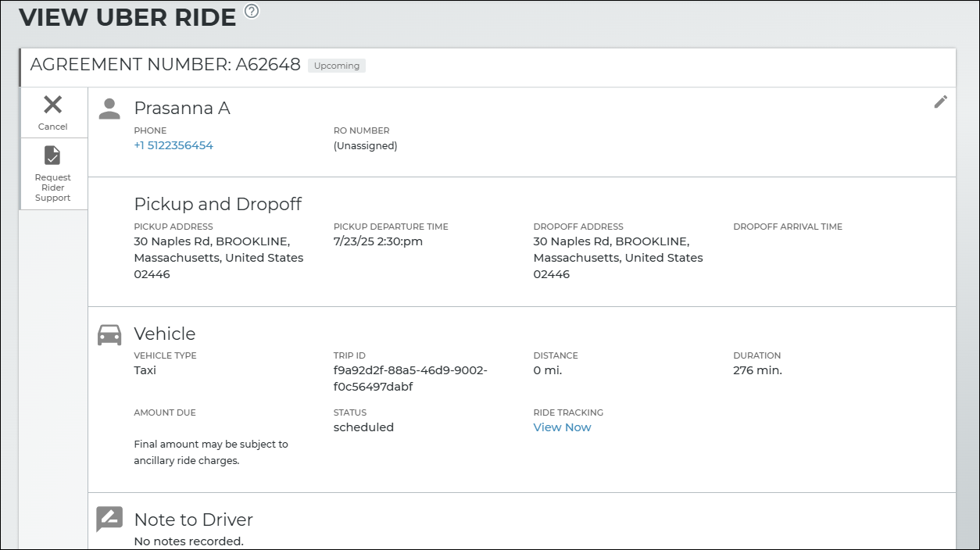
Task: Call the phone number +1 5122356454
Action: click(x=173, y=145)
